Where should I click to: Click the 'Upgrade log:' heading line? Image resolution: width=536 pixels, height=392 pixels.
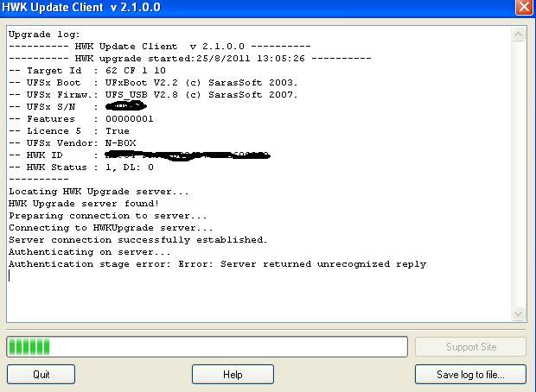point(44,35)
